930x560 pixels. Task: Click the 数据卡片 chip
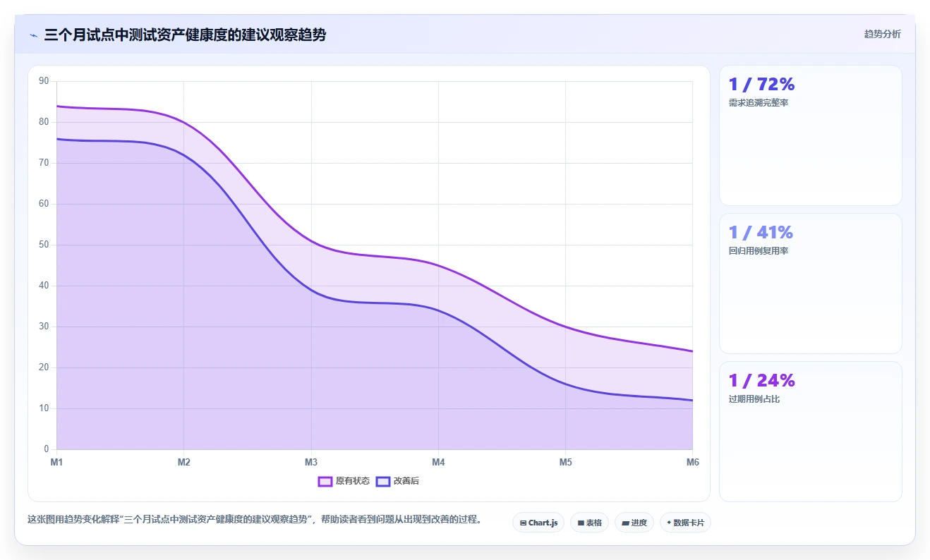(685, 523)
